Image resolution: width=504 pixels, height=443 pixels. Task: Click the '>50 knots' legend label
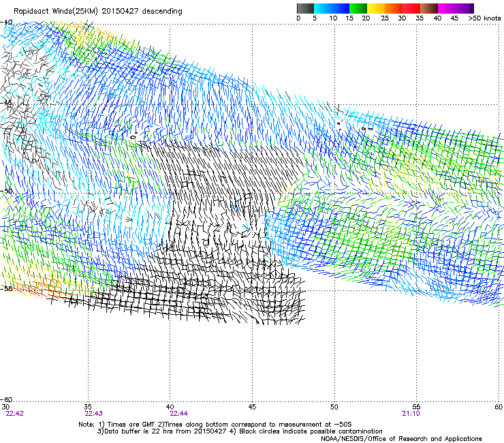(484, 18)
